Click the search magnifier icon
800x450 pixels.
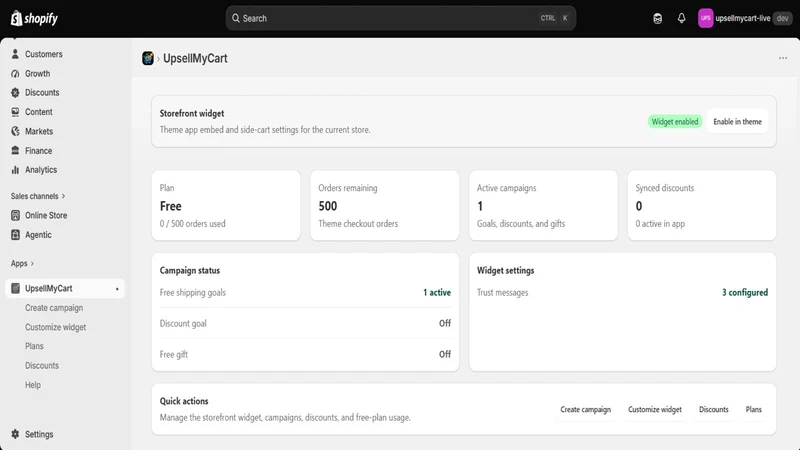pyautogui.click(x=236, y=18)
